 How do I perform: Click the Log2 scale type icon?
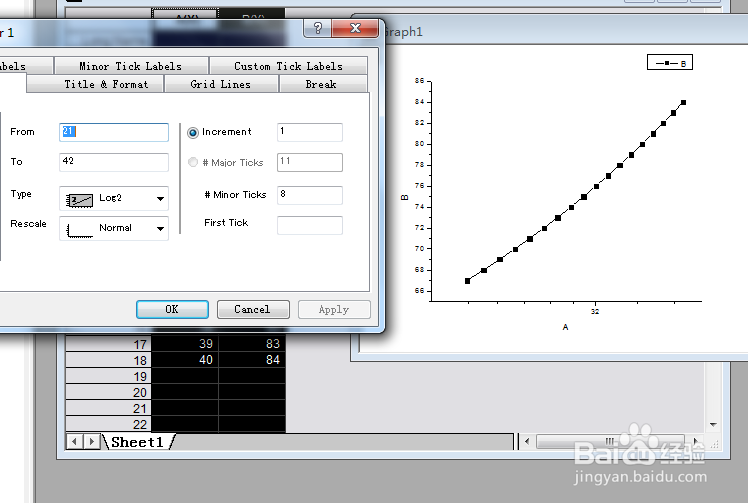click(79, 200)
